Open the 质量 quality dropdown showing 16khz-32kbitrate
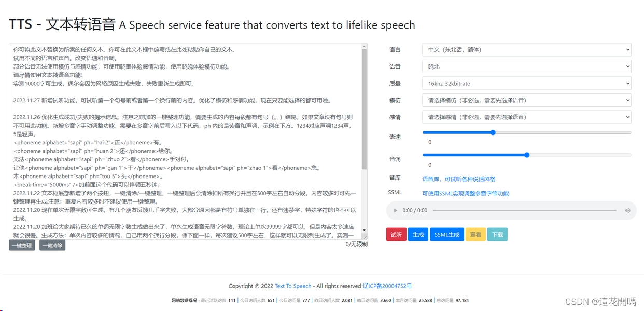Screen dimensions: 644x311 click(x=526, y=83)
